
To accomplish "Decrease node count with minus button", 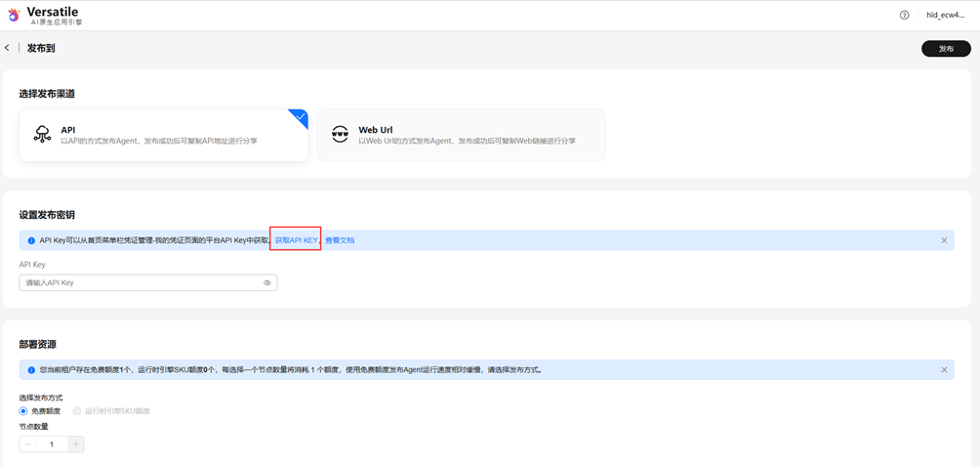I will (x=27, y=445).
